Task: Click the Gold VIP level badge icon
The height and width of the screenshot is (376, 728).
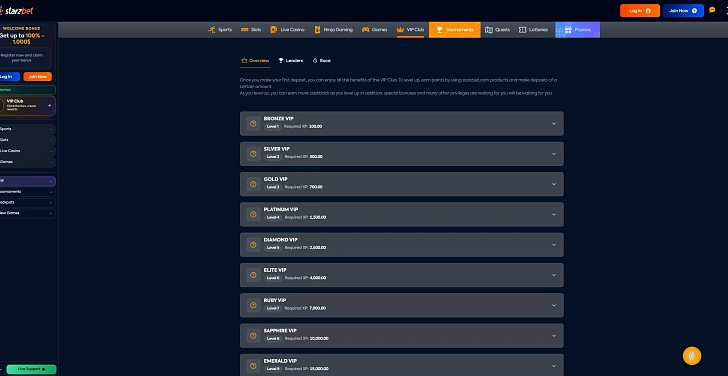Action: [253, 184]
